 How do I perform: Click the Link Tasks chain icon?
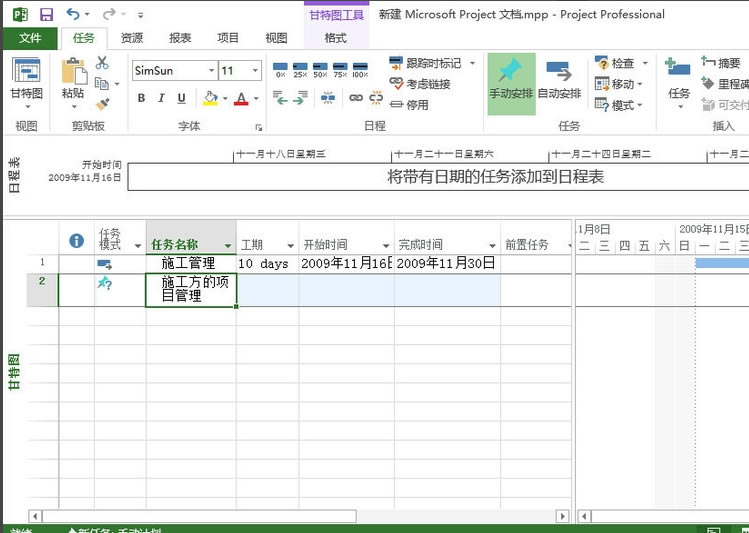[x=356, y=98]
